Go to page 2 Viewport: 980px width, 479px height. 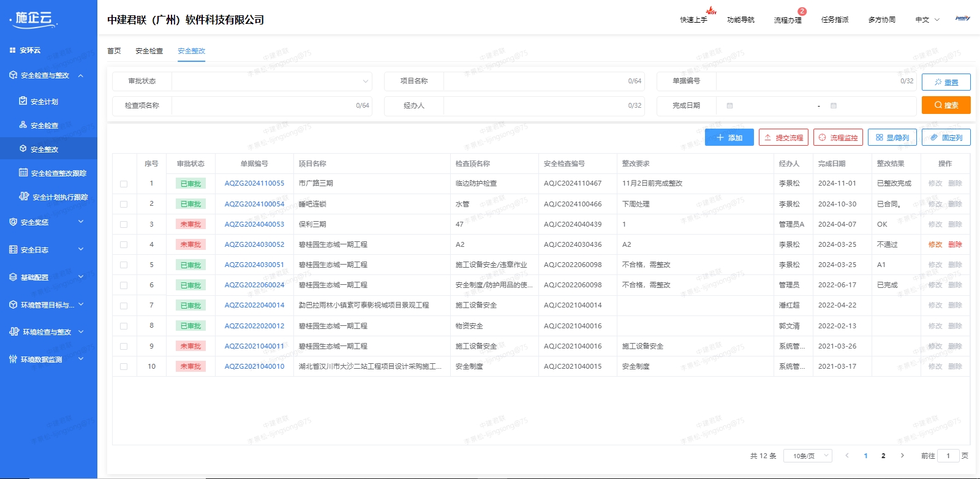point(883,456)
